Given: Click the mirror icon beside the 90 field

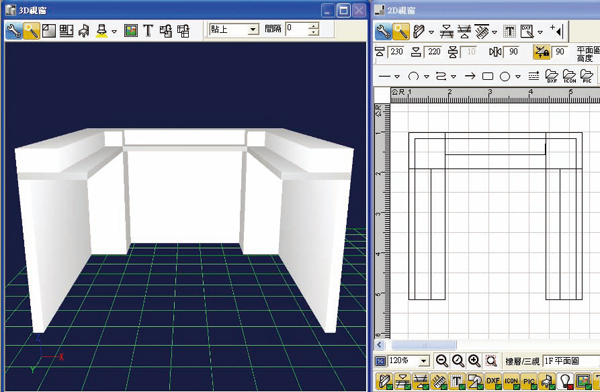Looking at the screenshot, I should (x=495, y=52).
